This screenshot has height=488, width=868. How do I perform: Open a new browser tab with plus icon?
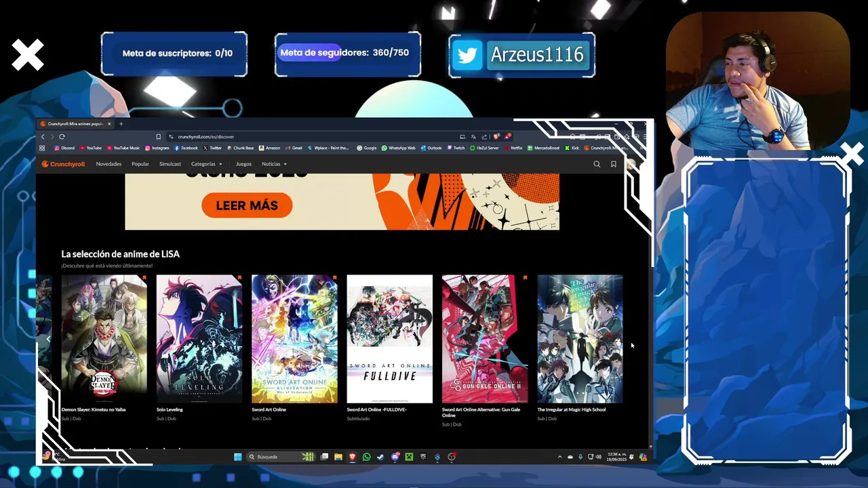[x=121, y=124]
